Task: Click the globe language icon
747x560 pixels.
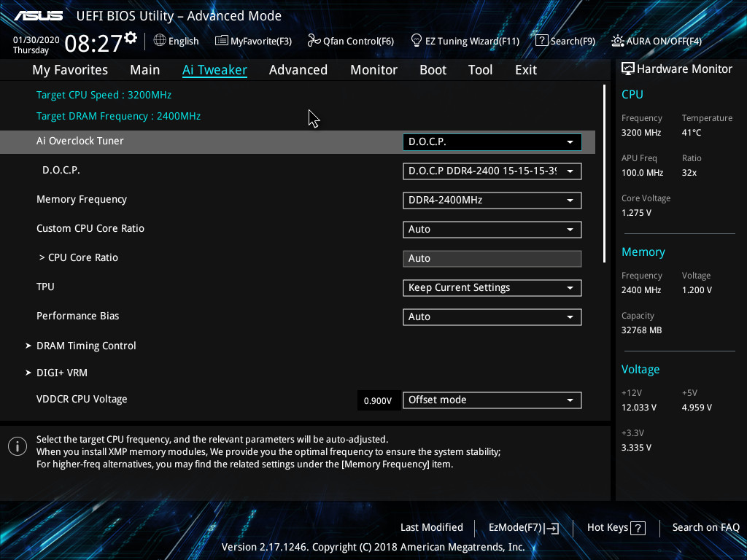Action: click(x=160, y=41)
